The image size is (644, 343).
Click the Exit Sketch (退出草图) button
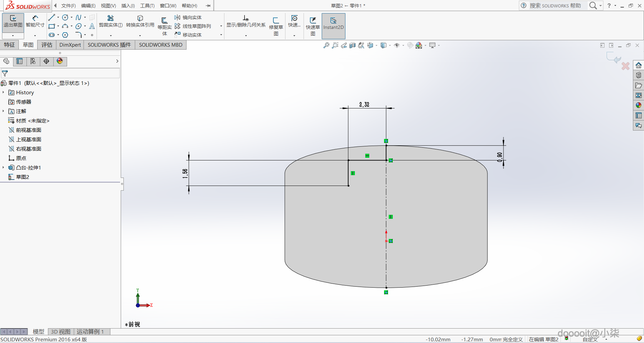click(13, 21)
